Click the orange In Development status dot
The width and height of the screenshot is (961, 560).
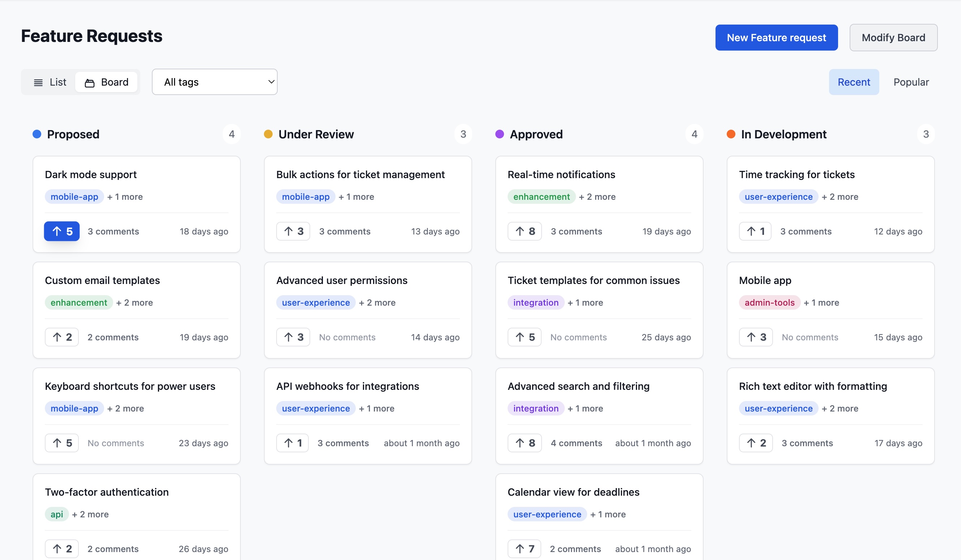731,134
